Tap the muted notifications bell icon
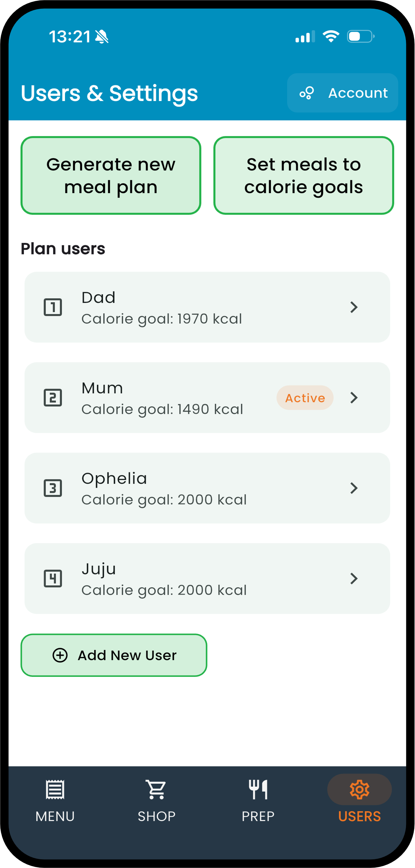Screen dimensions: 415x868 pos(102,36)
